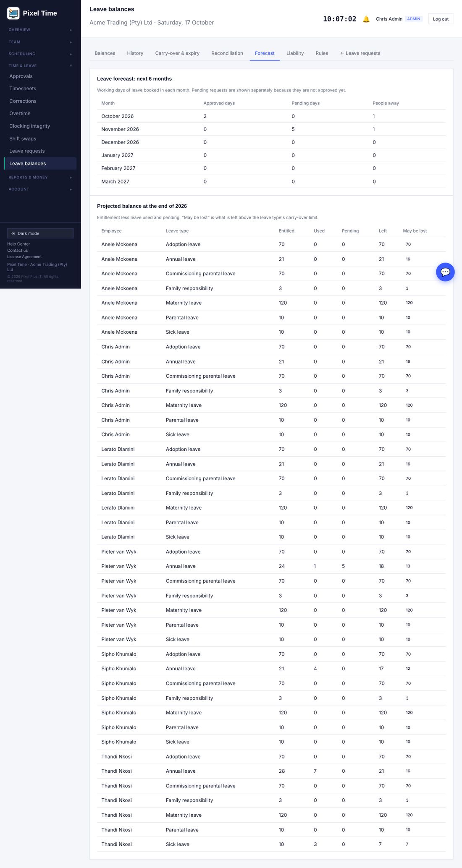The width and height of the screenshot is (462, 868).
Task: Open the Overtime page
Action: coord(40,113)
